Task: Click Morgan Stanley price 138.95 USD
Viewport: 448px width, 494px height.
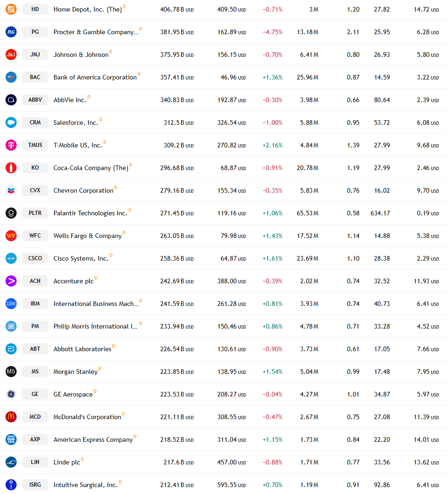Action: [232, 372]
